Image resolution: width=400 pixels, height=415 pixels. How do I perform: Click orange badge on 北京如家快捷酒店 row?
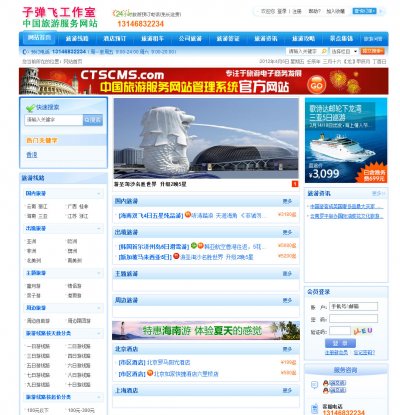[150, 373]
